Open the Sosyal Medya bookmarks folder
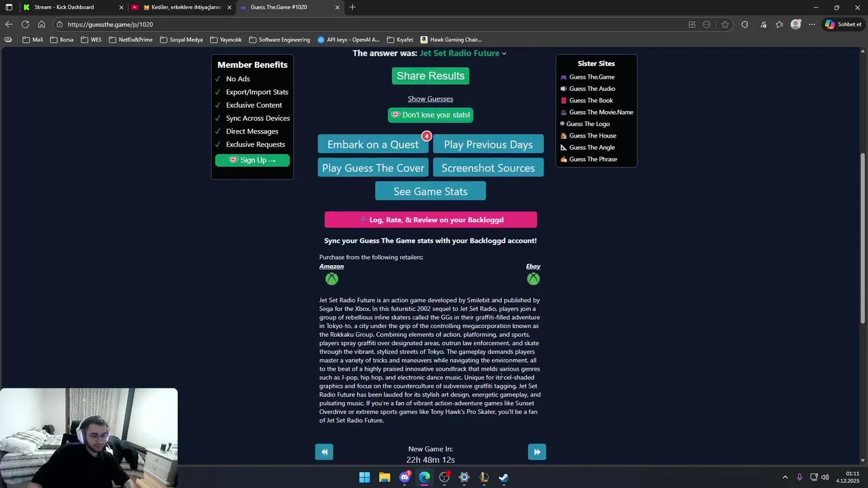Viewport: 868px width, 488px height. point(181,40)
